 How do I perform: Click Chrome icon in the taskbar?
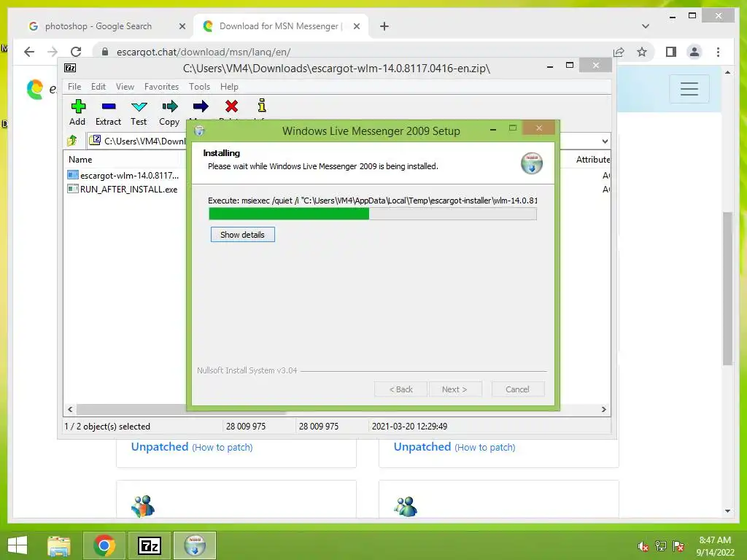(104, 545)
